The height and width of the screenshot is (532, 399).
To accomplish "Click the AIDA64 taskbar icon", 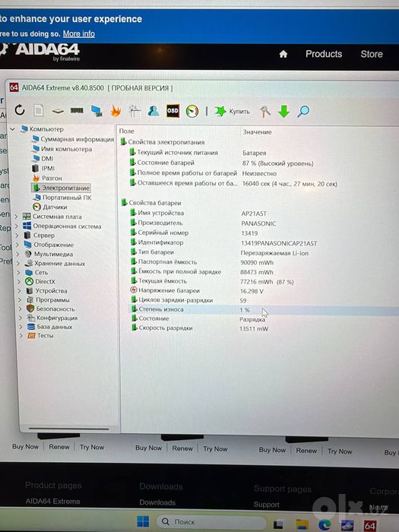I will coord(370,526).
